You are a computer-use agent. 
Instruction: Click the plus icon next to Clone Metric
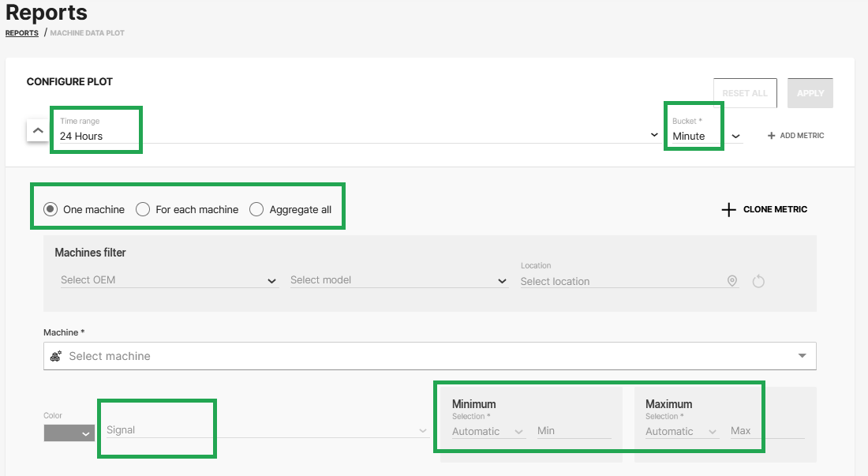tap(729, 210)
